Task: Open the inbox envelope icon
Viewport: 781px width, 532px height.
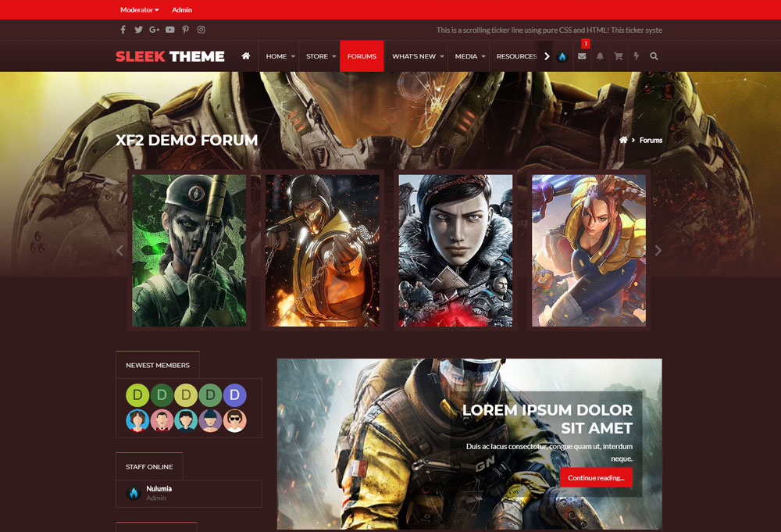Action: [x=582, y=56]
